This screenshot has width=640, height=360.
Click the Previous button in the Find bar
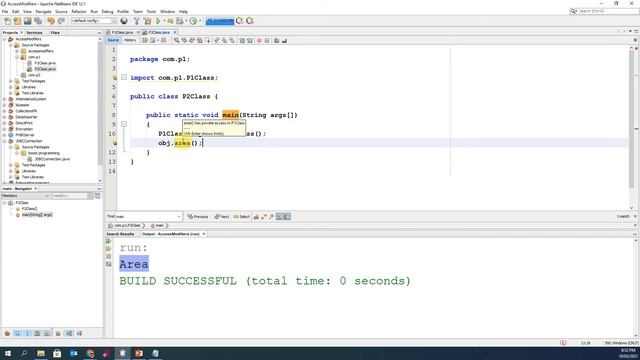(198, 217)
